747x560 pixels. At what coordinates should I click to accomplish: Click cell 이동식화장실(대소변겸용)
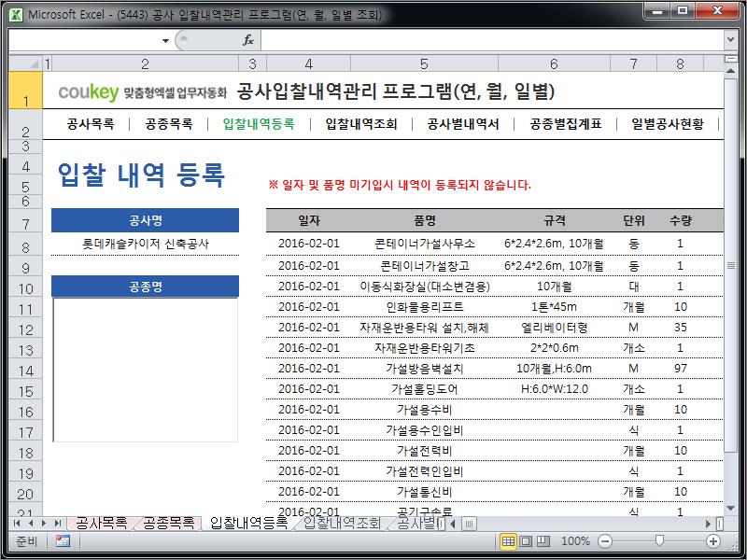click(x=425, y=287)
